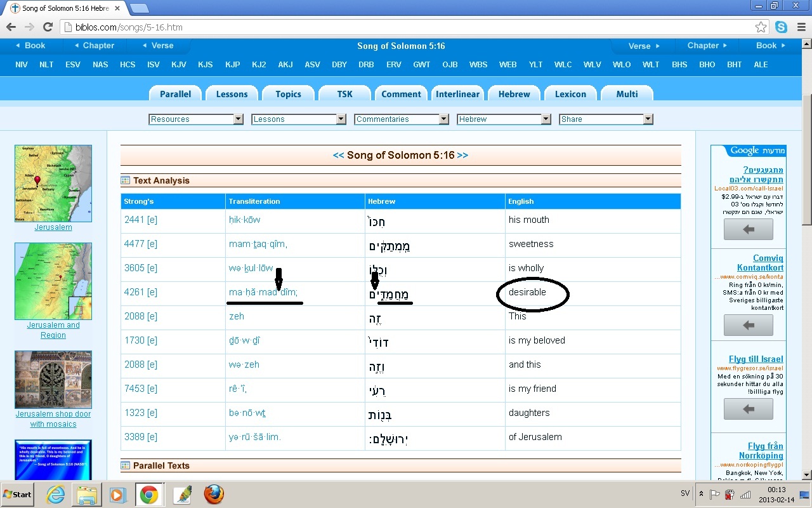Switch to the Lexicon tab
The height and width of the screenshot is (508, 812).
pyautogui.click(x=570, y=94)
